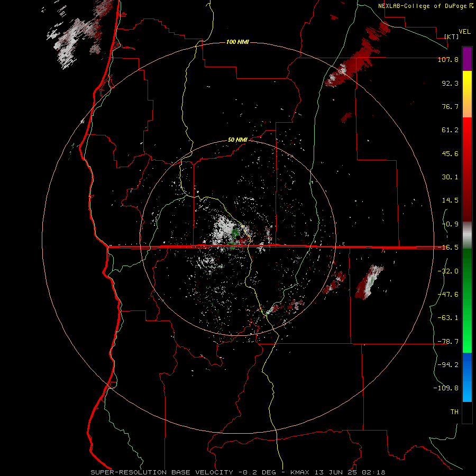This screenshot has width=476, height=476.
Task: Click the 61.2 velocity scale value
Action: (x=450, y=130)
